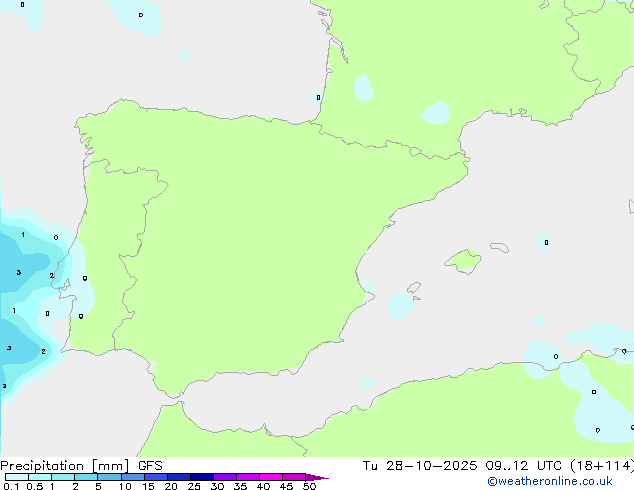Click the "(18+114)" forecast offset text
The image size is (634, 490).
pyautogui.click(x=602, y=466)
